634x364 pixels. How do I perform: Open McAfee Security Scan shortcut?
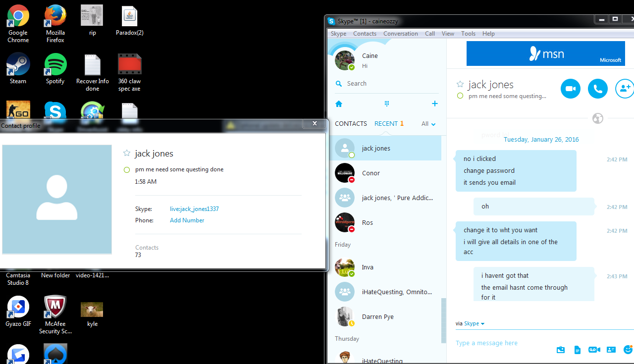coord(55,314)
